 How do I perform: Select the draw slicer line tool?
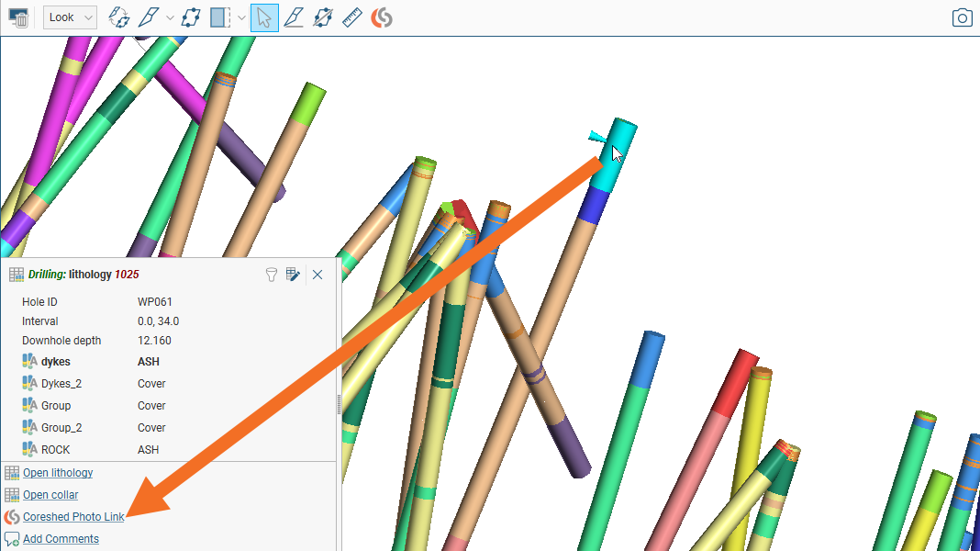pos(149,17)
